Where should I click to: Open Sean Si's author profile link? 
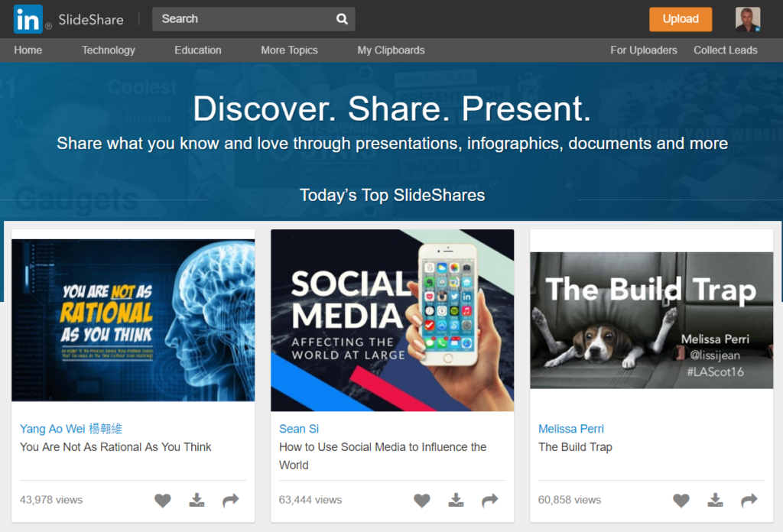click(x=299, y=429)
